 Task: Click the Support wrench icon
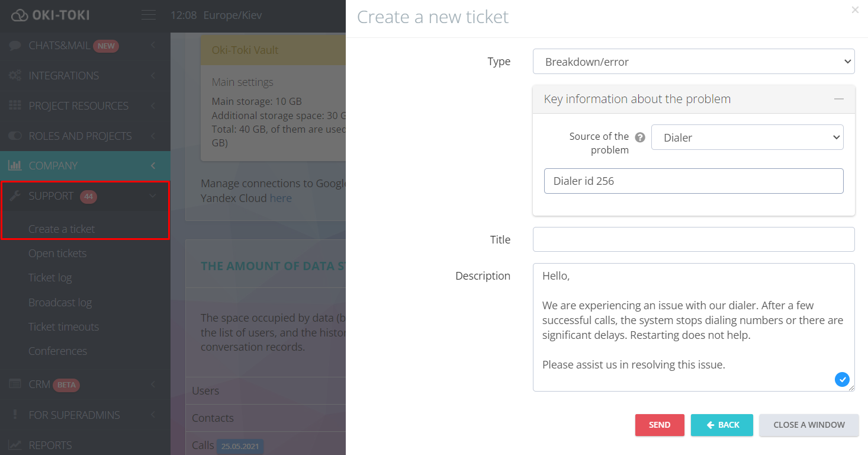[15, 196]
